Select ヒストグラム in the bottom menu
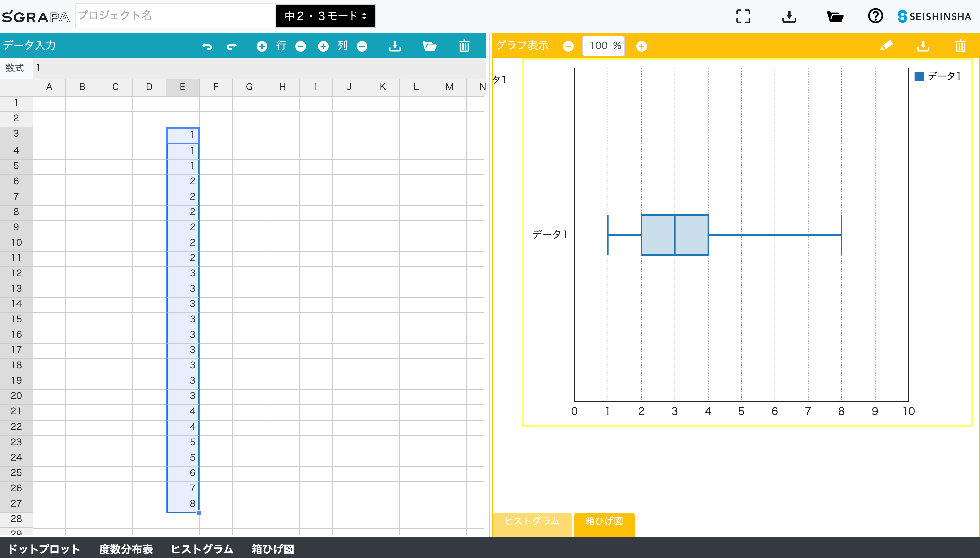 coord(202,549)
